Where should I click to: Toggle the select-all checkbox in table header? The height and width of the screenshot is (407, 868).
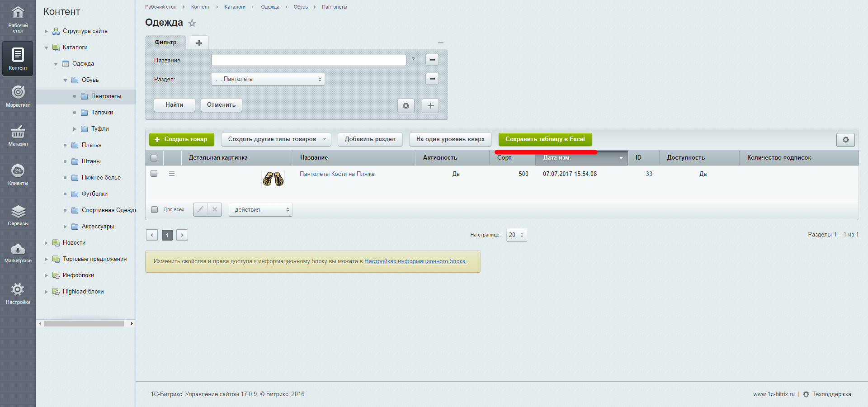click(154, 158)
